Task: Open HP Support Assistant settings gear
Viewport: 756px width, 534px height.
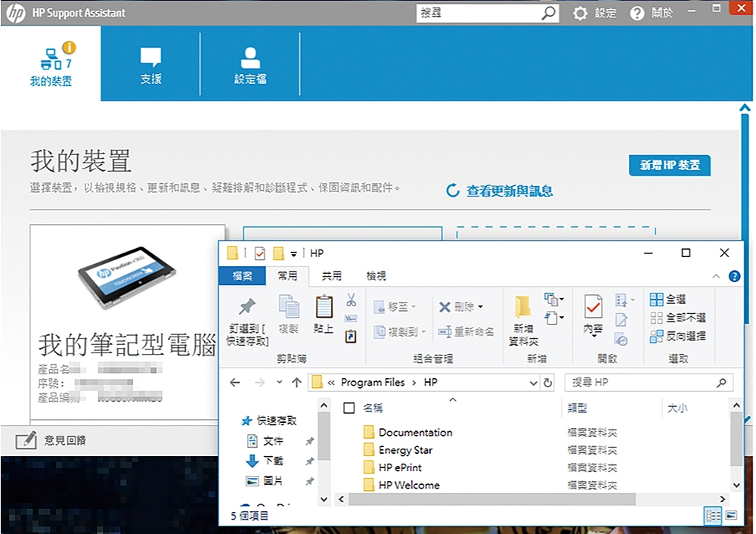Action: (580, 13)
